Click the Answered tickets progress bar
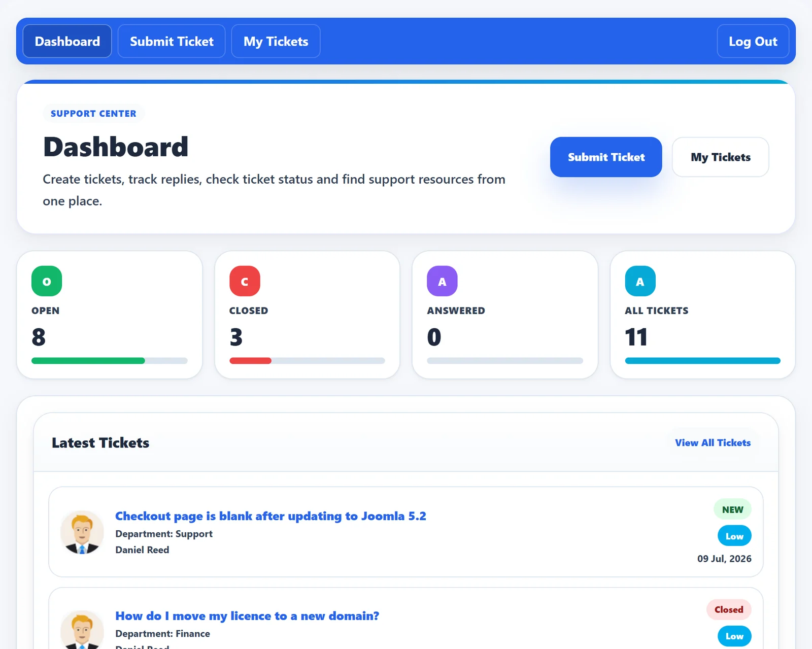The image size is (812, 649). 505,361
